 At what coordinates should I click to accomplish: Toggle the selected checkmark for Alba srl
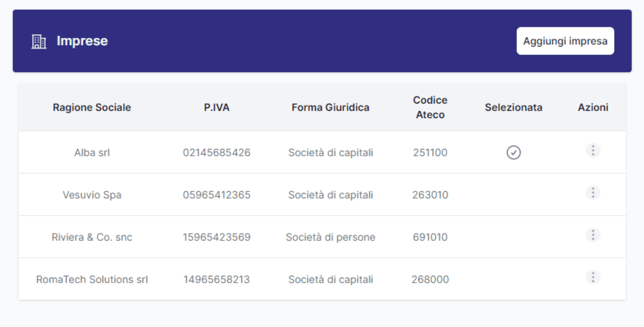coord(514,152)
